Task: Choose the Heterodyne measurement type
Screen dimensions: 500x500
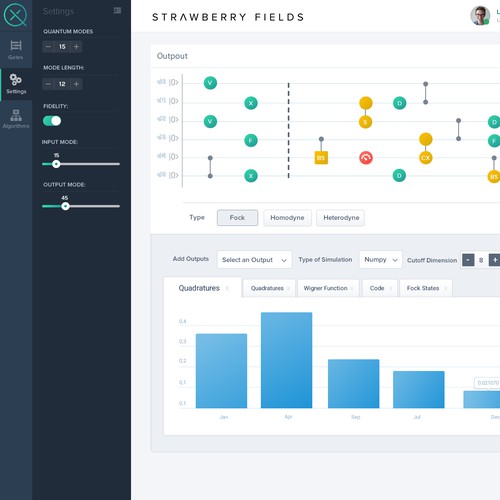Action: (341, 218)
